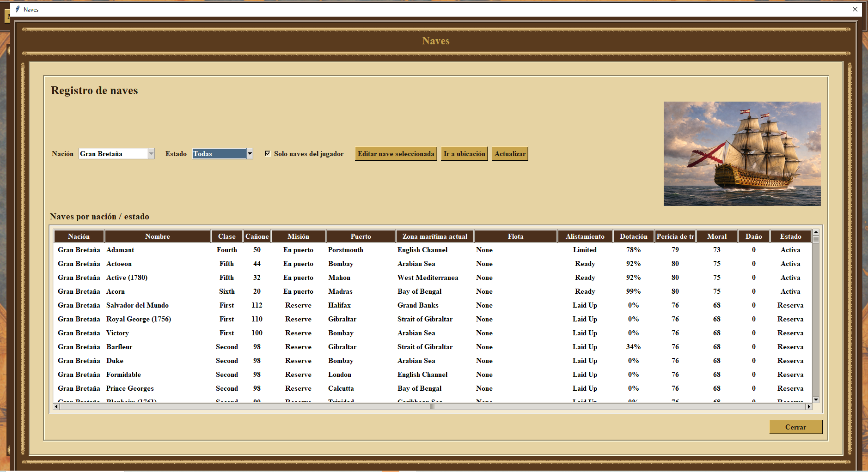The width and height of the screenshot is (868, 472).
Task: Select the Active (1780) ship row
Action: tap(433, 278)
